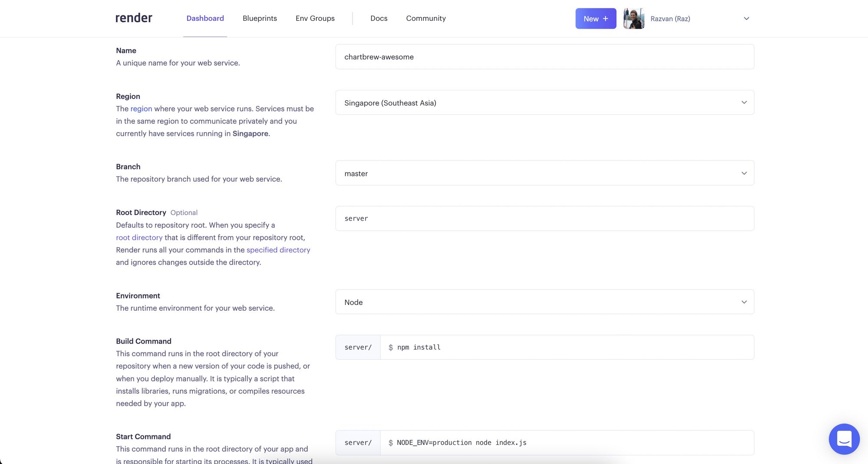This screenshot has height=464, width=868.
Task: Open the Docs menu item
Action: (378, 18)
